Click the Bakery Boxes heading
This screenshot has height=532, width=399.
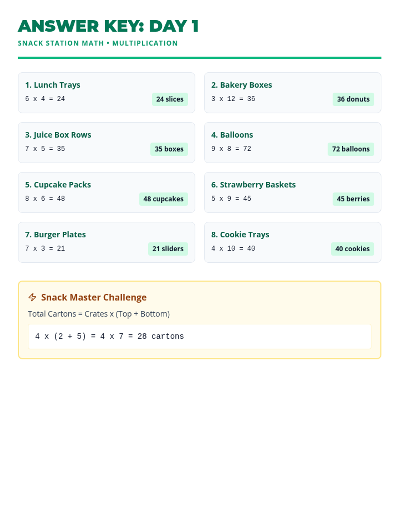[241, 85]
